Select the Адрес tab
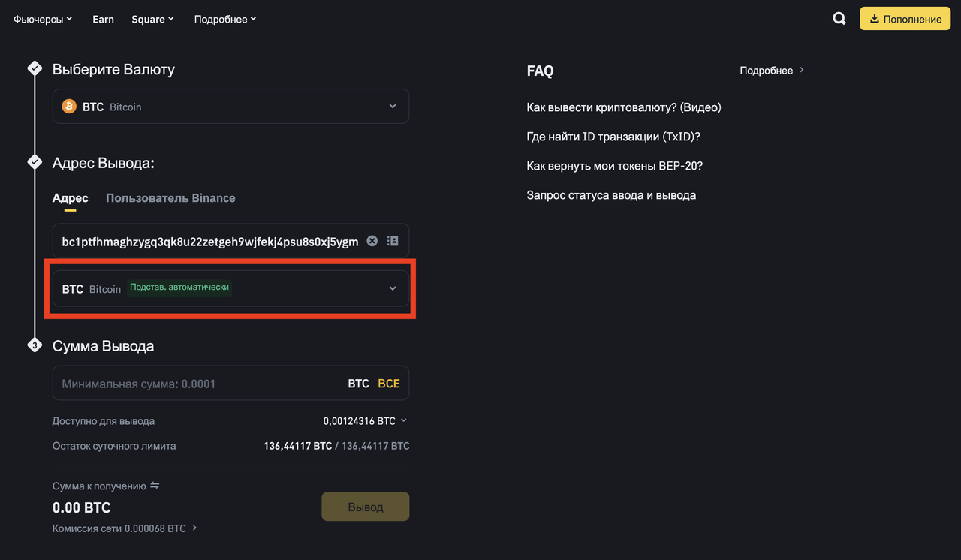Screen dimensions: 961x560 70,198
